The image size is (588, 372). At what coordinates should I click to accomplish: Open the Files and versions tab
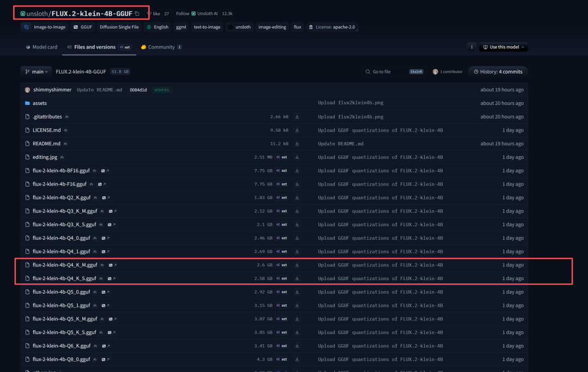(95, 47)
